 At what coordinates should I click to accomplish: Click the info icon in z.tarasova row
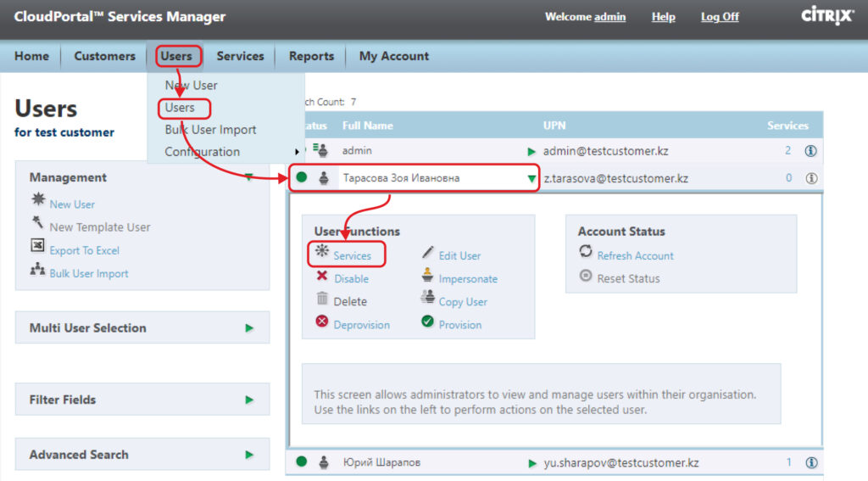[x=811, y=178]
